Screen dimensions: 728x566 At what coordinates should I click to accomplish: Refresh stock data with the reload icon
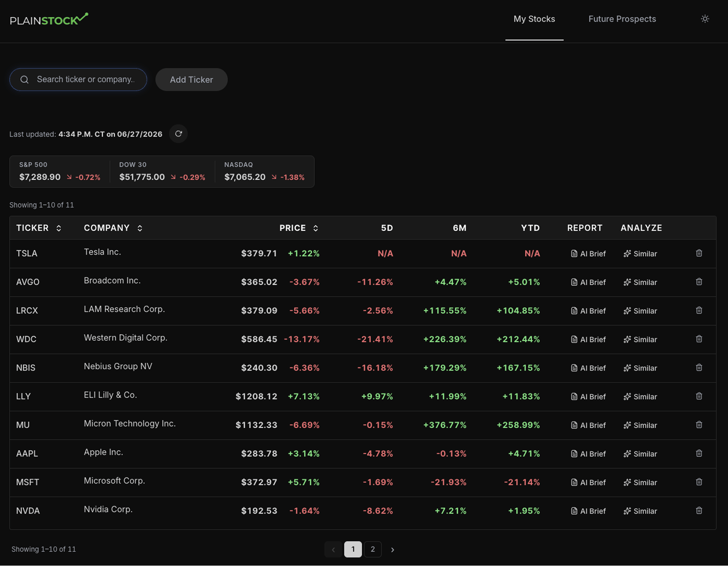[x=178, y=134]
